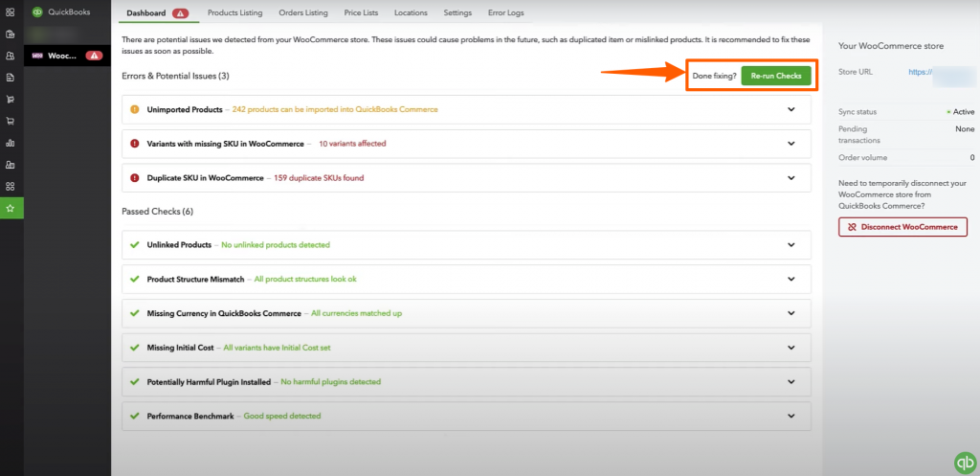Click 'All product structures look ok' text
Image resolution: width=980 pixels, height=476 pixels.
305,279
